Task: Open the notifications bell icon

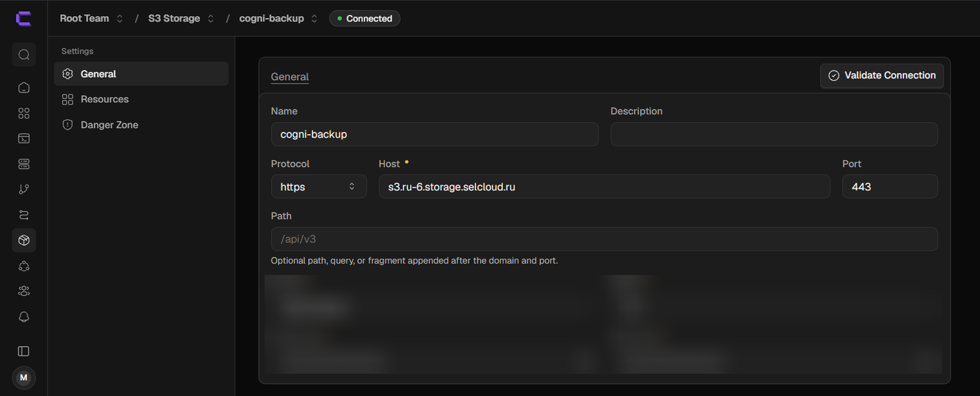Action: tap(24, 316)
